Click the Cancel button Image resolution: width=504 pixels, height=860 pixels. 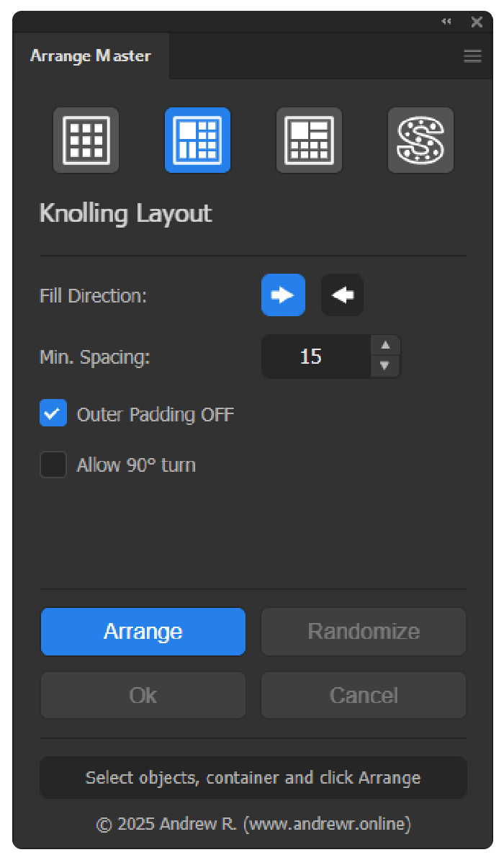[x=364, y=695]
